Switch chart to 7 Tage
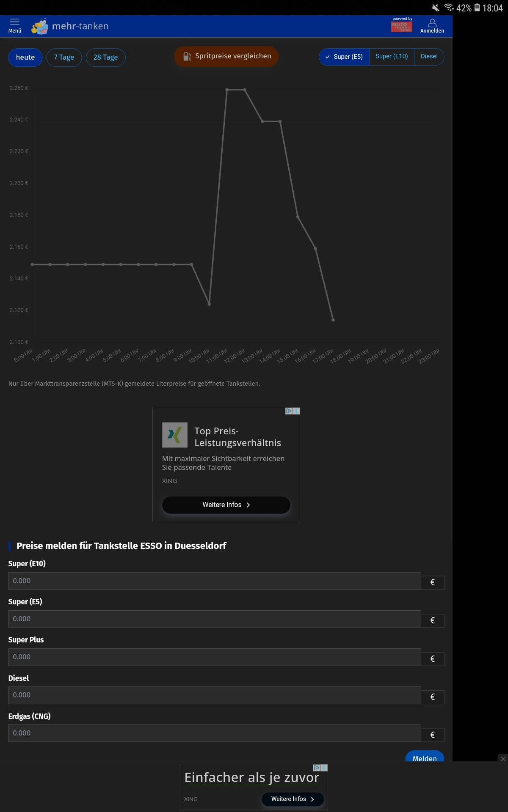The height and width of the screenshot is (812, 508). pyautogui.click(x=64, y=58)
